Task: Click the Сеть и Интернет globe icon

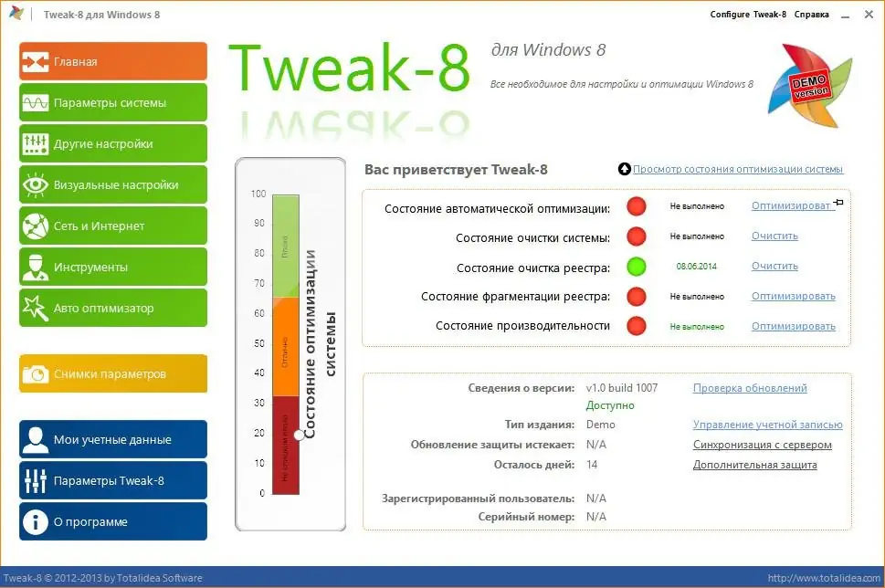Action: [x=35, y=226]
